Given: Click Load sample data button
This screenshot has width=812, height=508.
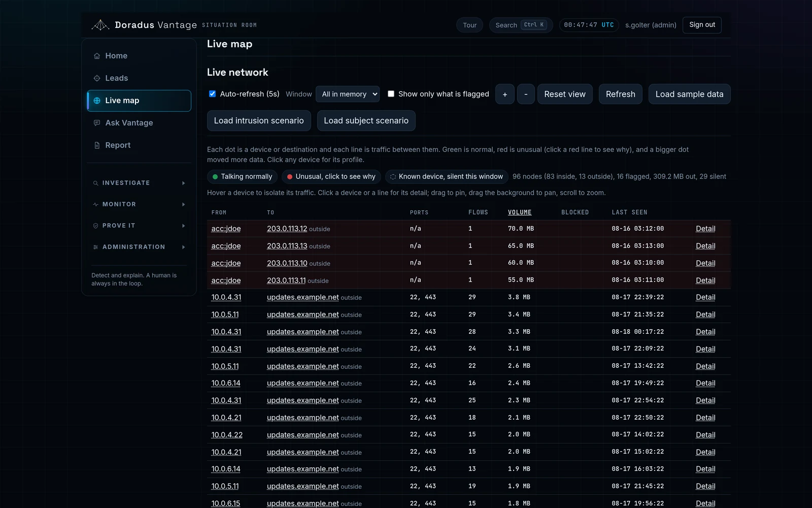Looking at the screenshot, I should [689, 94].
